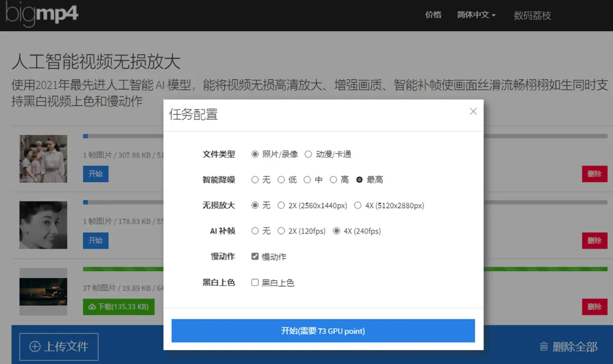Open the 简体中文 language dropdown
This screenshot has height=364, width=613.
(476, 15)
